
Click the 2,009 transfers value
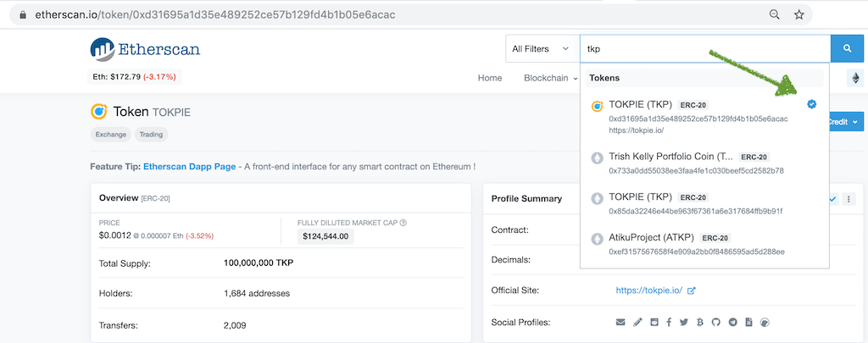pos(235,325)
